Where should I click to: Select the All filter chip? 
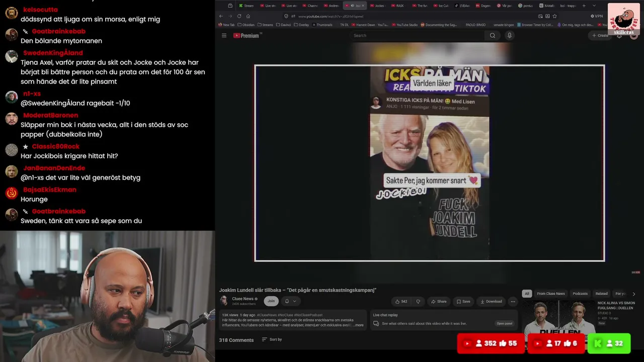(527, 294)
